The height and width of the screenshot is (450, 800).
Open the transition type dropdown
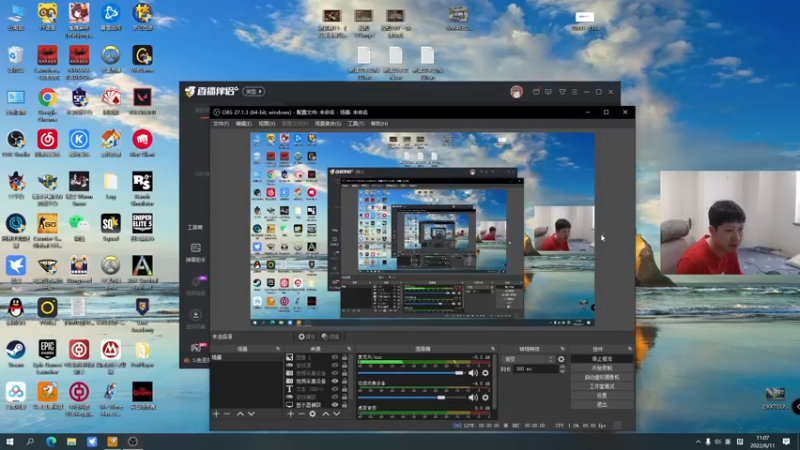coord(528,359)
